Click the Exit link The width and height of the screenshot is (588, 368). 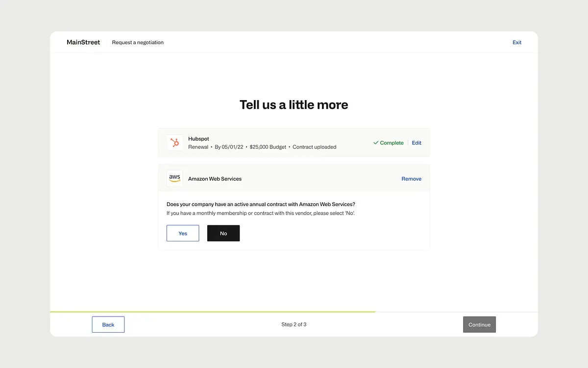[517, 42]
